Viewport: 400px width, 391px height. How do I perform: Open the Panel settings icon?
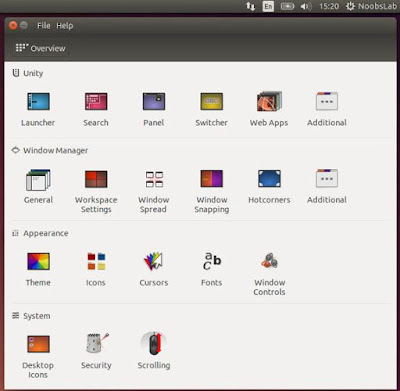154,102
